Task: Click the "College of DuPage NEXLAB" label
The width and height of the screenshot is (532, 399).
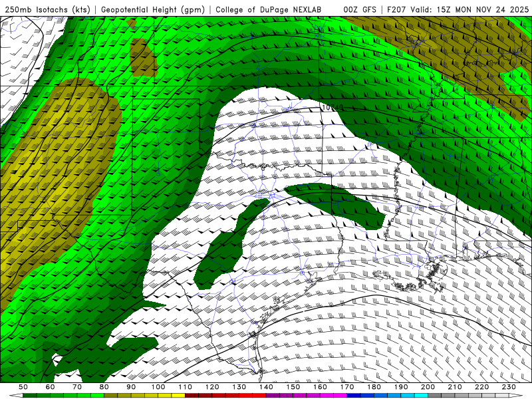Action: tap(268, 9)
